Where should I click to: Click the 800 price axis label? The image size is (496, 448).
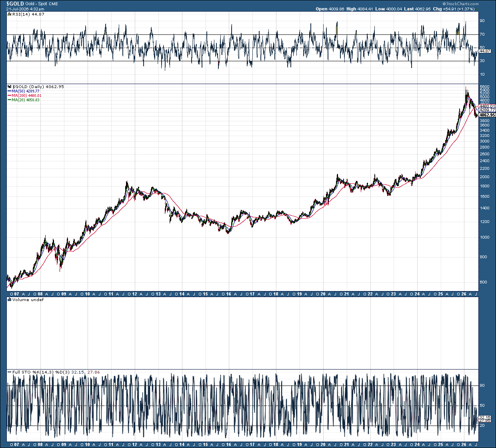click(x=484, y=257)
